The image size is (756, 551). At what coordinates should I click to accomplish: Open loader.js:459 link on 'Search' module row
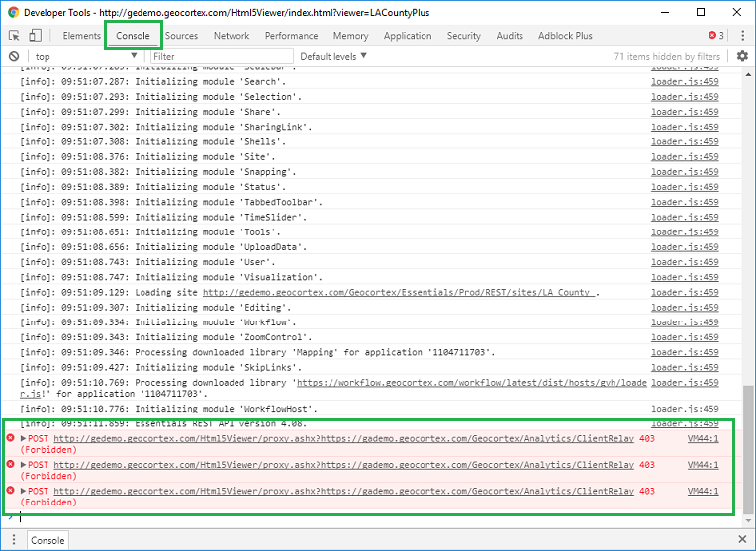[x=685, y=81]
